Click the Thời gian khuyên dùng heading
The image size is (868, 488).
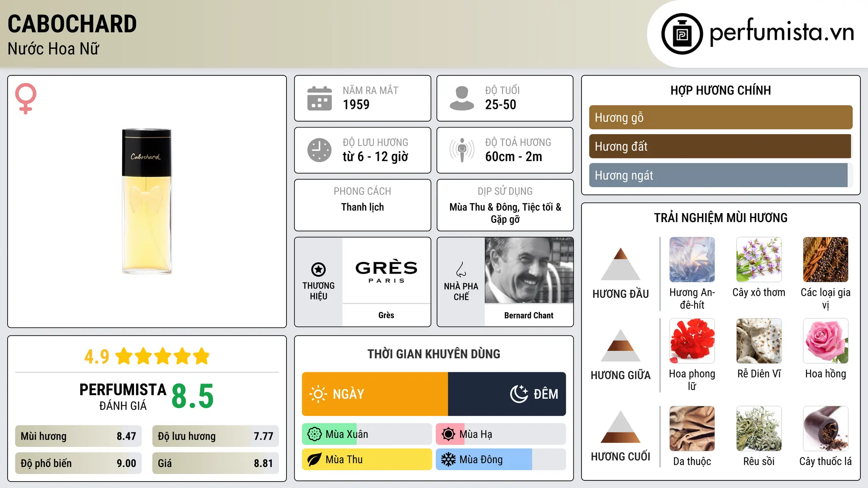tap(434, 354)
